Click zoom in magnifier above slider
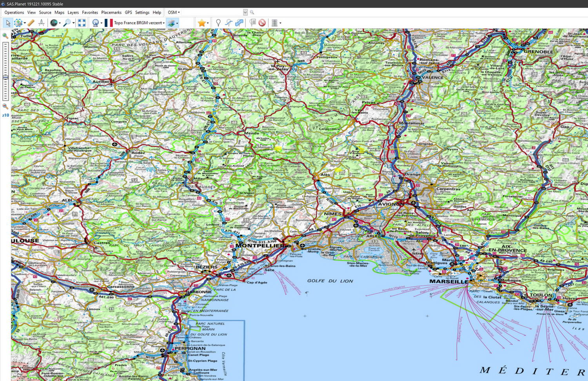Viewport: 588px width, 381px height. 5,36
